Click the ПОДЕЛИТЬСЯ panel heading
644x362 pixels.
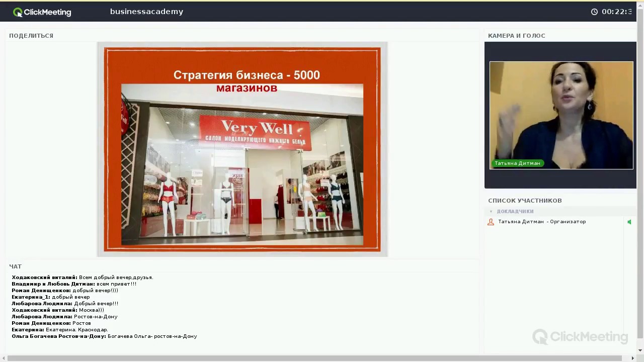(31, 36)
